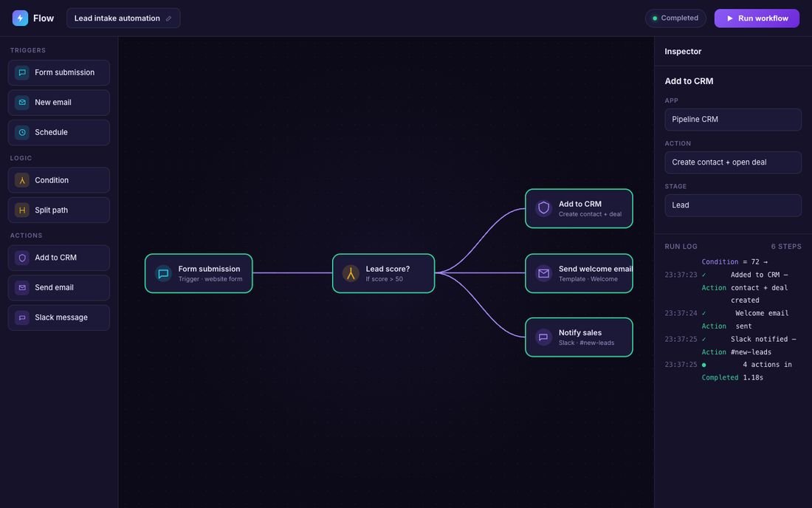Click the shield icon on Add to CRM node

coord(543,208)
